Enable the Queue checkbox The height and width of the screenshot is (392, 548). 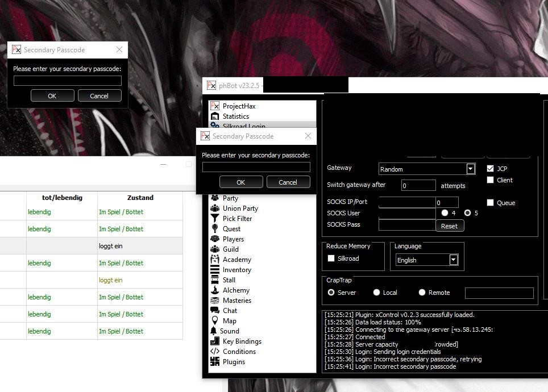coord(490,203)
